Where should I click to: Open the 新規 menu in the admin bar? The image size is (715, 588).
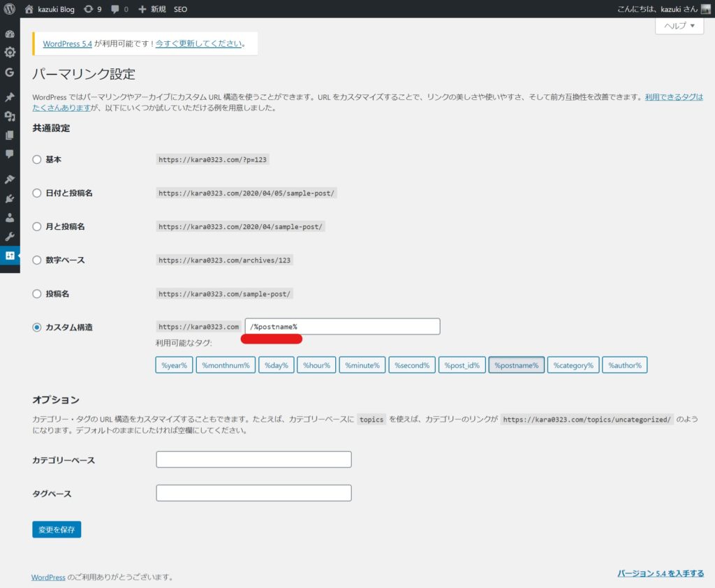coord(152,9)
